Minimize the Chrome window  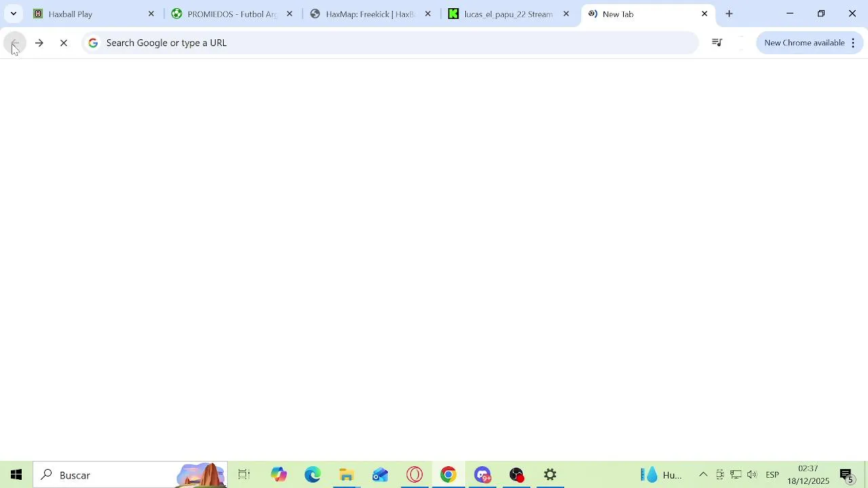coord(790,14)
